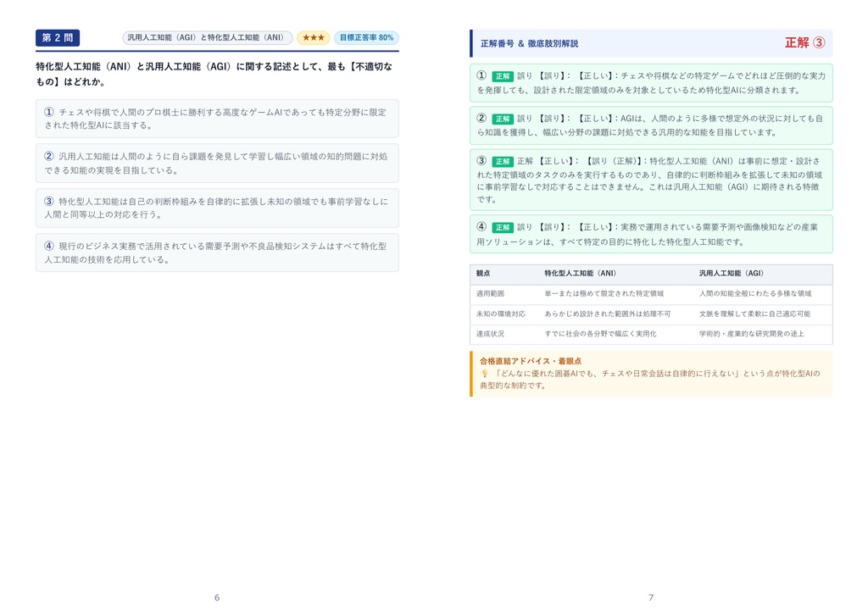
Task: Click the 未知の環境対応 row label
Action: pyautogui.click(x=500, y=314)
